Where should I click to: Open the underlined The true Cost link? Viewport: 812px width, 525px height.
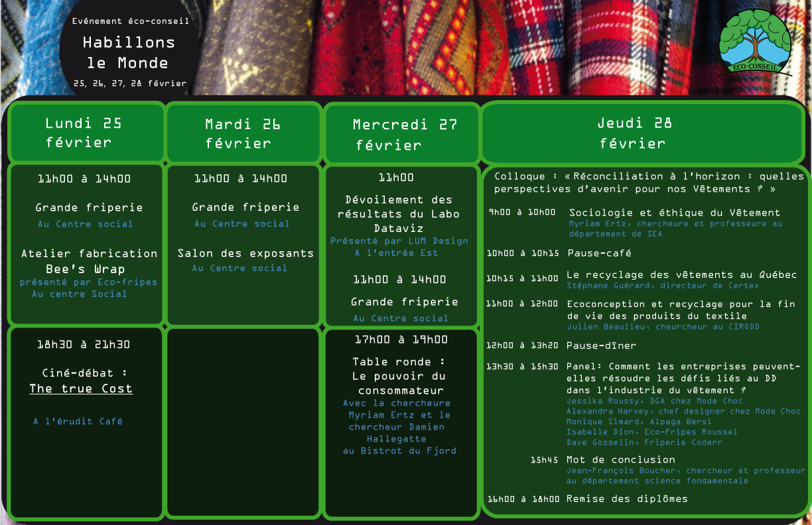81,389
